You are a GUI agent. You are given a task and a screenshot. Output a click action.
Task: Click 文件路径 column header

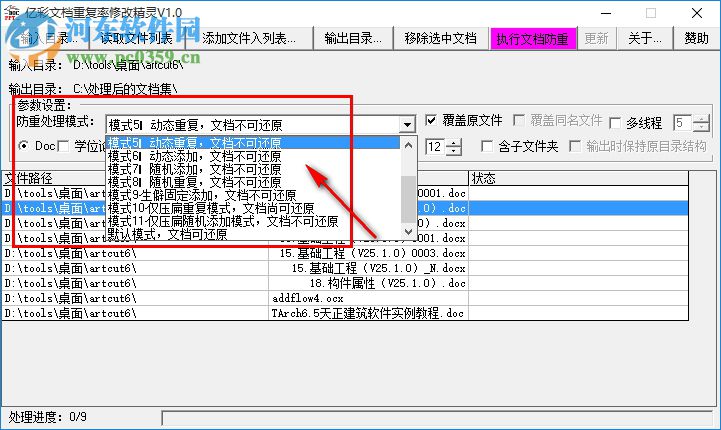(54, 178)
